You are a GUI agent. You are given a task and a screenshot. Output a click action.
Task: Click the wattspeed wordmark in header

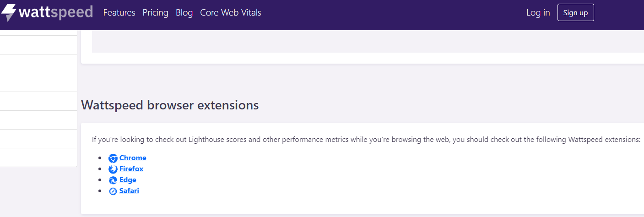55,12
